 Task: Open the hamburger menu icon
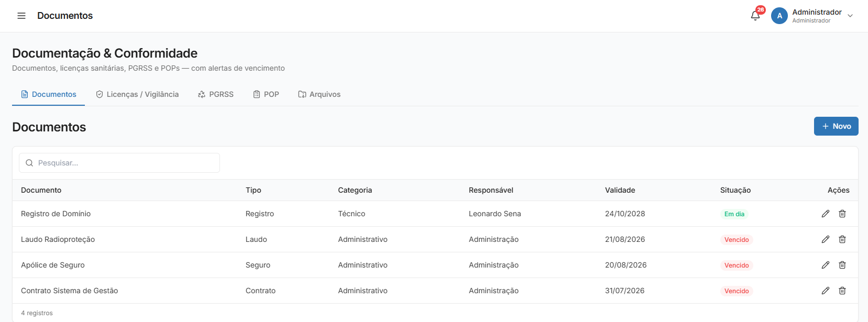(x=21, y=16)
